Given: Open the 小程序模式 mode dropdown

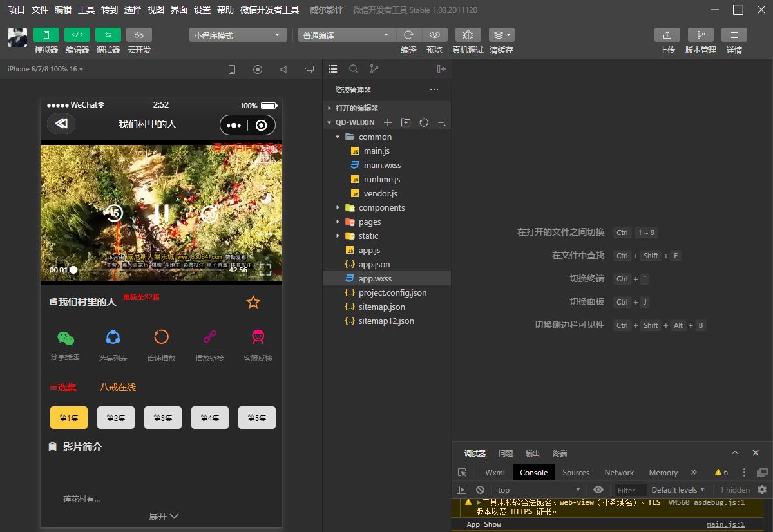Looking at the screenshot, I should pyautogui.click(x=238, y=35).
